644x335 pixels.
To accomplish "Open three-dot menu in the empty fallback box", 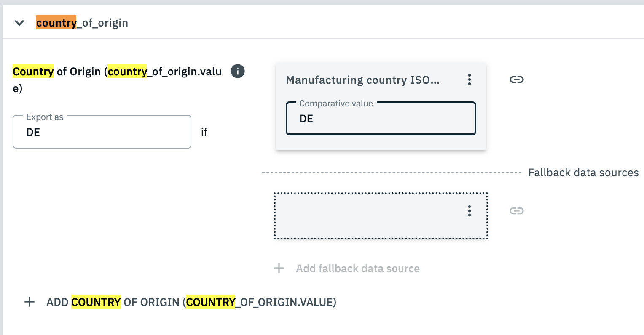I will click(x=469, y=211).
